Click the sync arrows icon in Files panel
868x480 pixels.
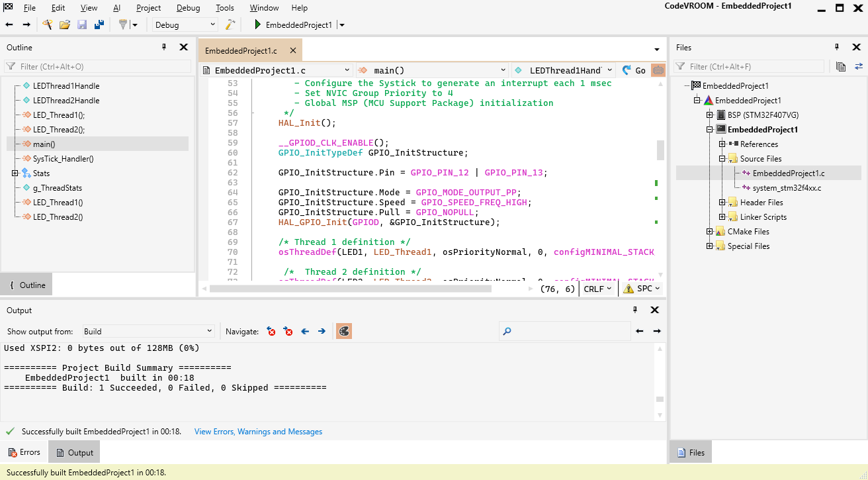pos(859,66)
